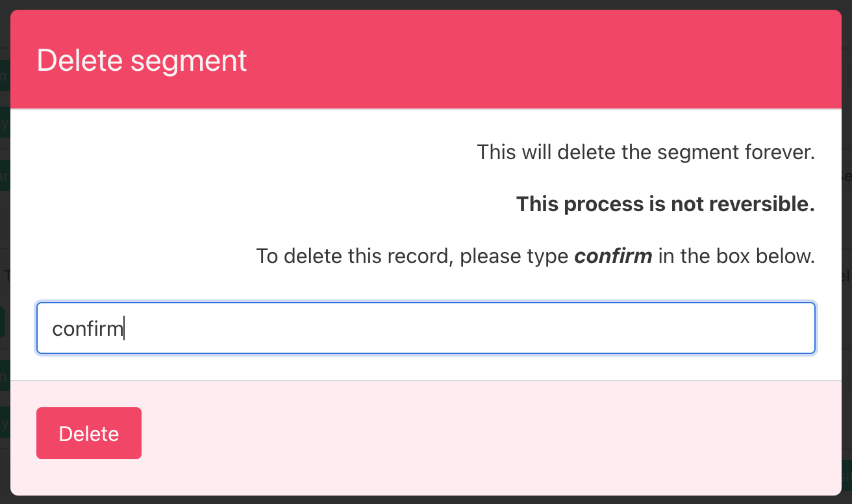Focus the confirmation text input box

[x=425, y=328]
